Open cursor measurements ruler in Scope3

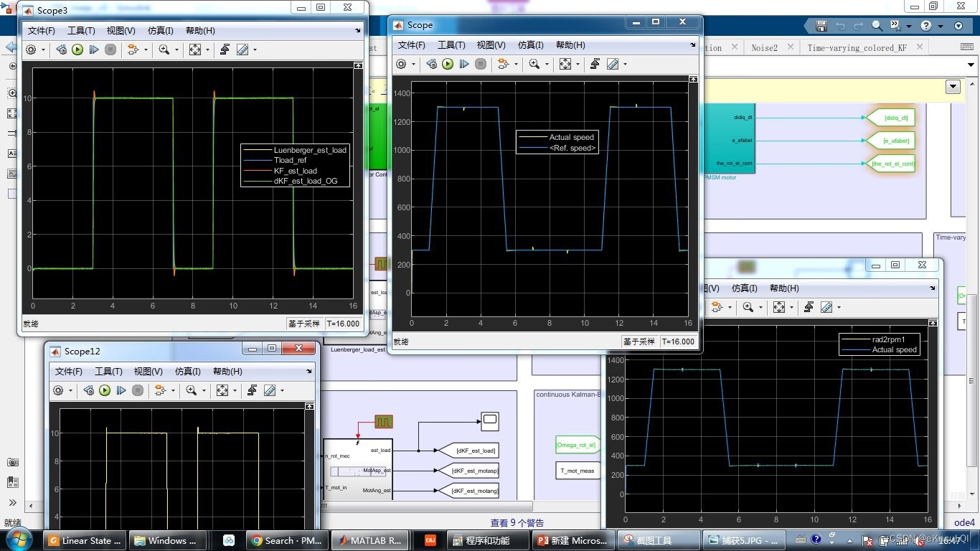pyautogui.click(x=242, y=50)
